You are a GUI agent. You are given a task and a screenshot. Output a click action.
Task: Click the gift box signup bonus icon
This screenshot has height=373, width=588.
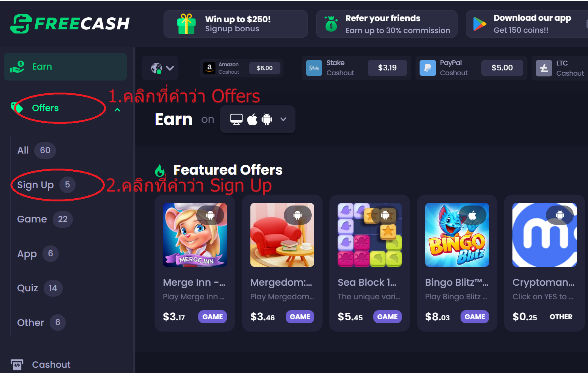(186, 24)
